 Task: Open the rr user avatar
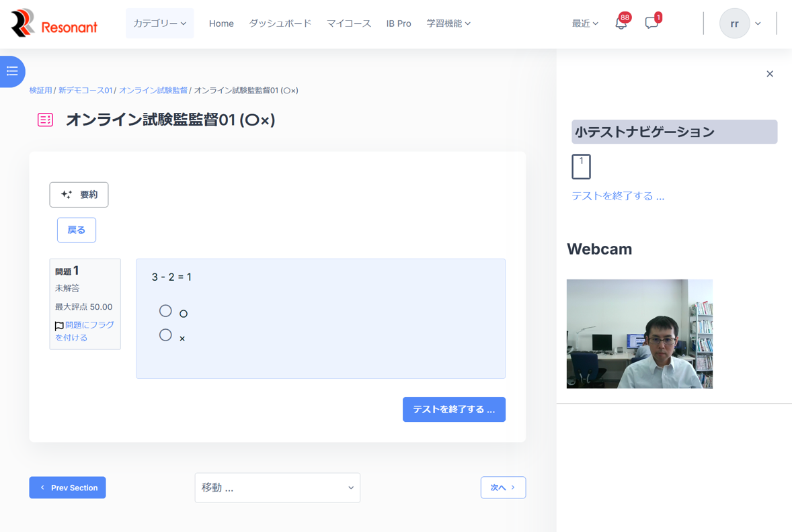(x=734, y=24)
